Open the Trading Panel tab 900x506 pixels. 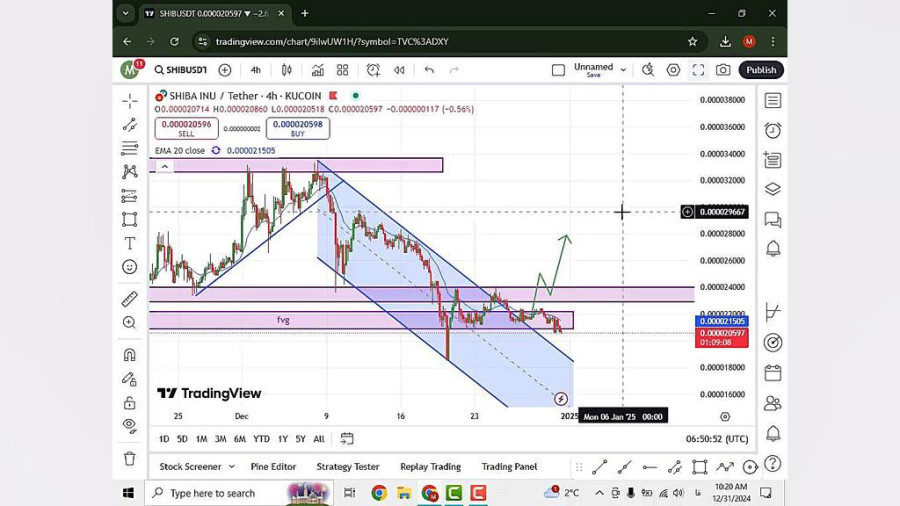pos(509,466)
